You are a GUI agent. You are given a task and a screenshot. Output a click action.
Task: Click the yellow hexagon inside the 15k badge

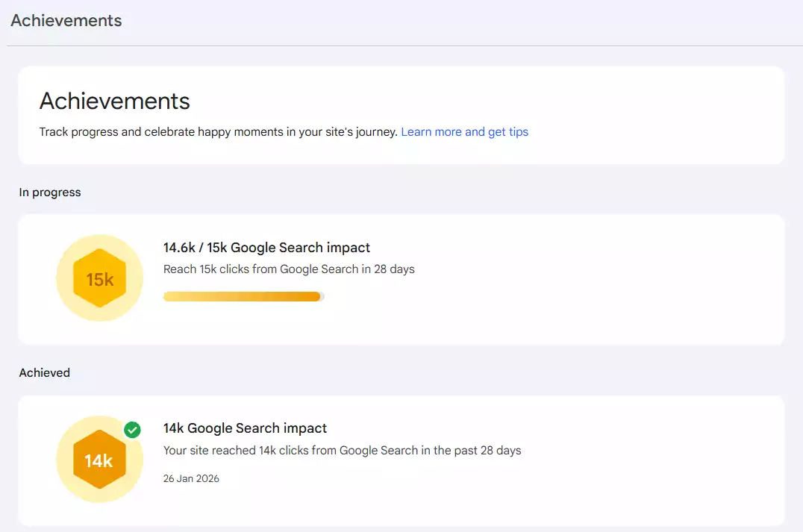[x=99, y=277]
